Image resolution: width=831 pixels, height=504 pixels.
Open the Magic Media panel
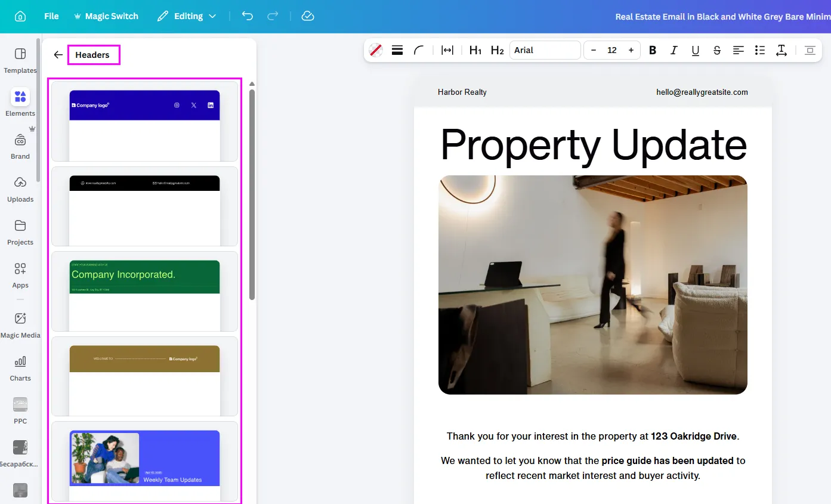click(x=20, y=324)
